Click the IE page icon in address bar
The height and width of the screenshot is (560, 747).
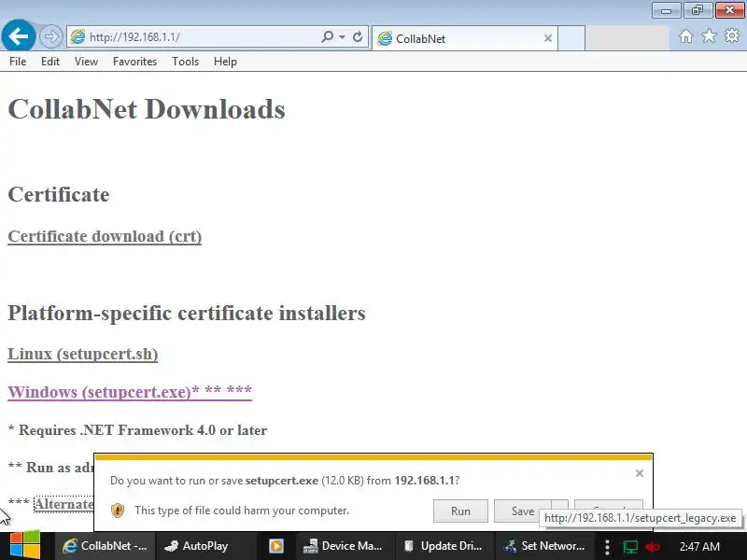pyautogui.click(x=78, y=36)
